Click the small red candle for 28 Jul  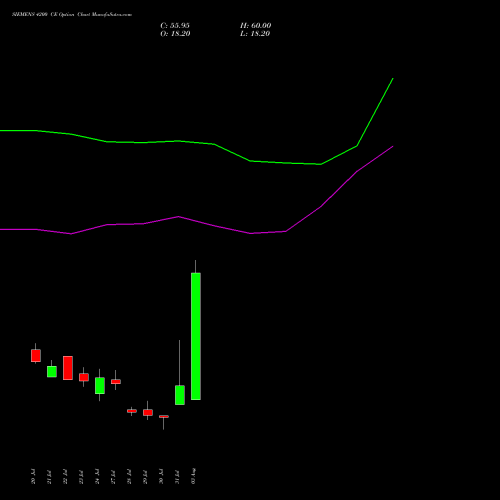coord(132,411)
